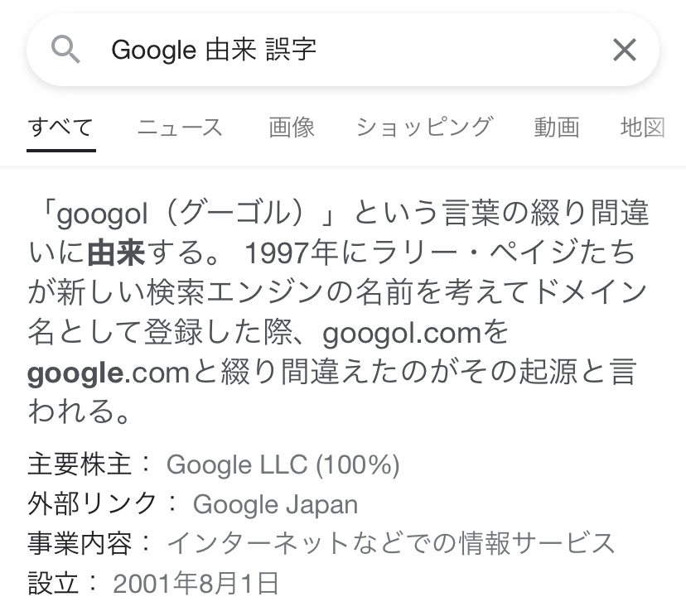Viewport: 686px width, 616px height.
Task: Tap the bold 'google' word in the snippet
Action: [x=75, y=373]
